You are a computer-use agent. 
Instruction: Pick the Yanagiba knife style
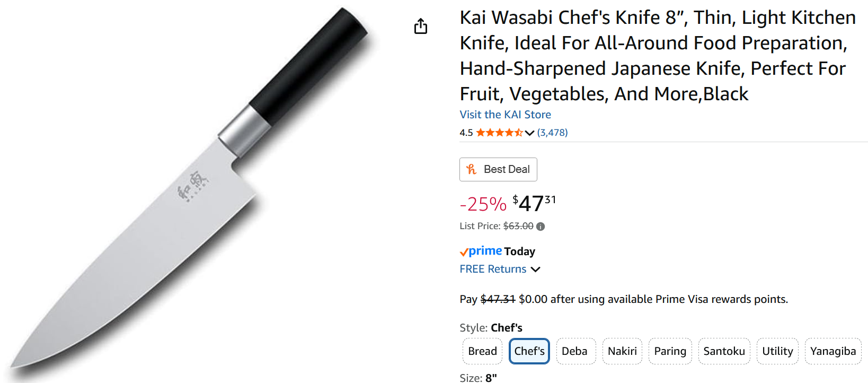tap(832, 351)
